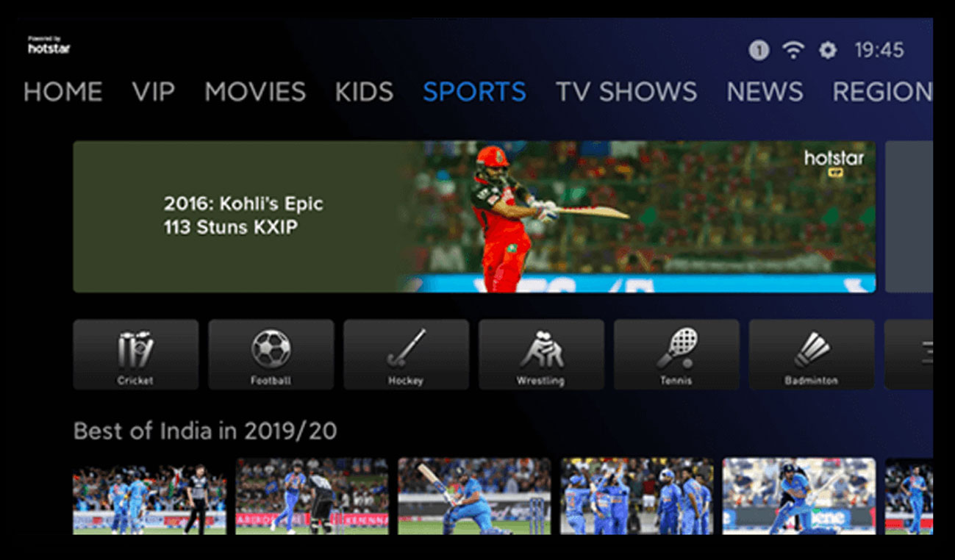The height and width of the screenshot is (560, 955).
Task: Switch to the HOME tab
Action: [63, 92]
